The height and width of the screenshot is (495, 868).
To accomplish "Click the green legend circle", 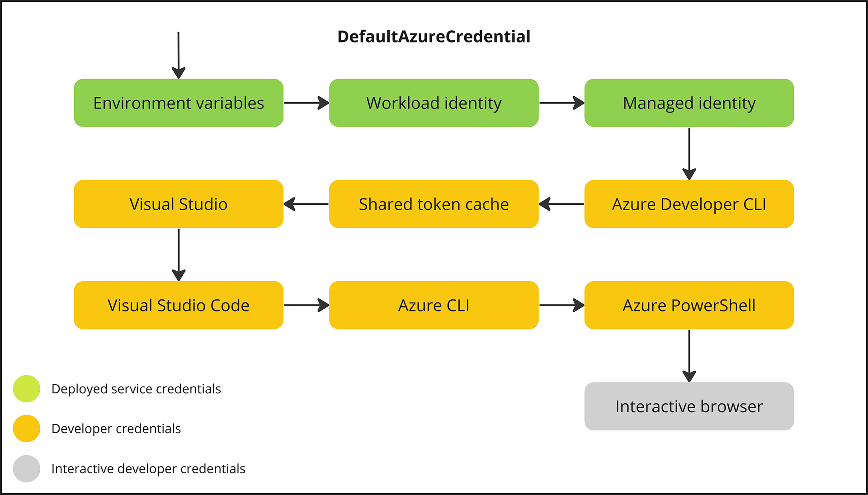I will [x=27, y=389].
